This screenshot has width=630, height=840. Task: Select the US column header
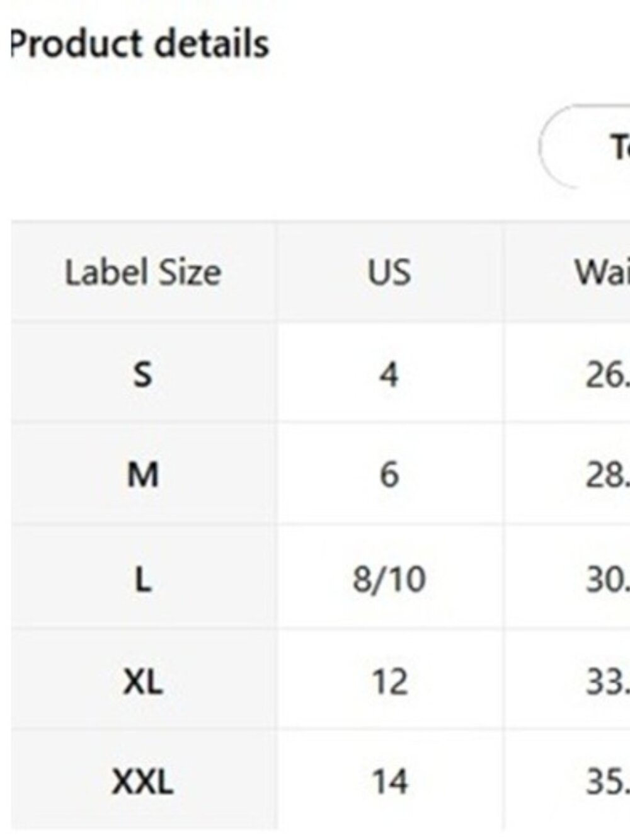click(389, 272)
